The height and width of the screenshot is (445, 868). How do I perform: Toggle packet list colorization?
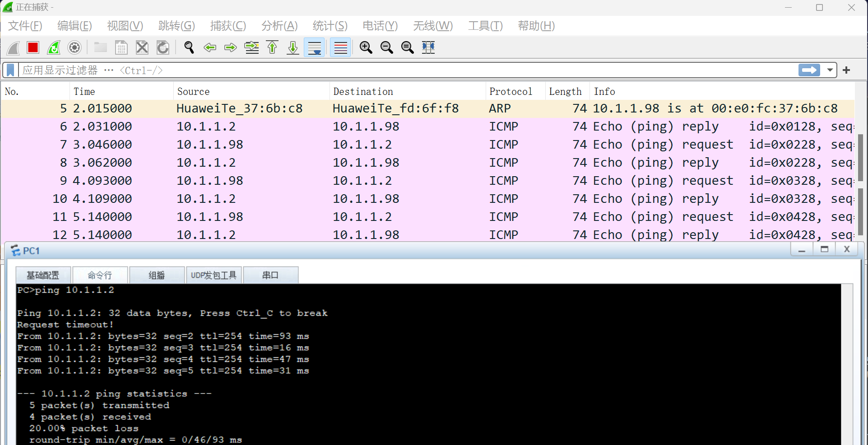coord(341,47)
